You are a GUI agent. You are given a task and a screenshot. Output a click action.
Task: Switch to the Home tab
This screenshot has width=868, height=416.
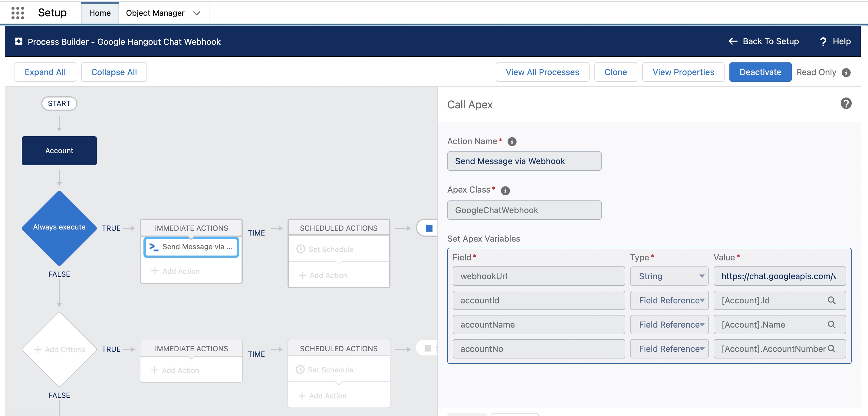[100, 13]
